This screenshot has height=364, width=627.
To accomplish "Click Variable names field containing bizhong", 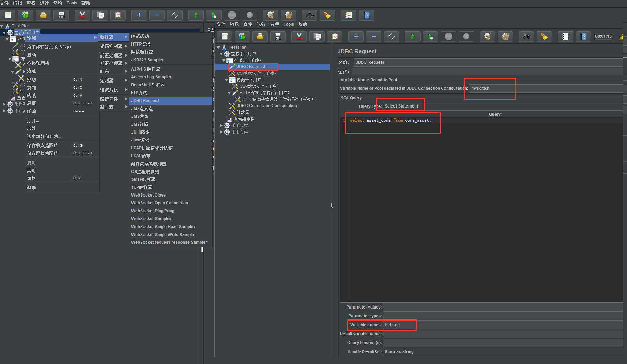I will click(x=503, y=325).
